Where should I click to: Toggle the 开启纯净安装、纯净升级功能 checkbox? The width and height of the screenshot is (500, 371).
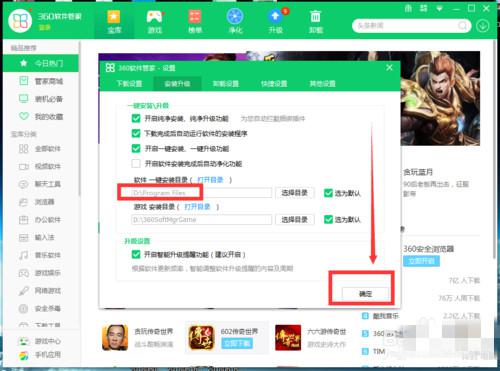[136, 118]
